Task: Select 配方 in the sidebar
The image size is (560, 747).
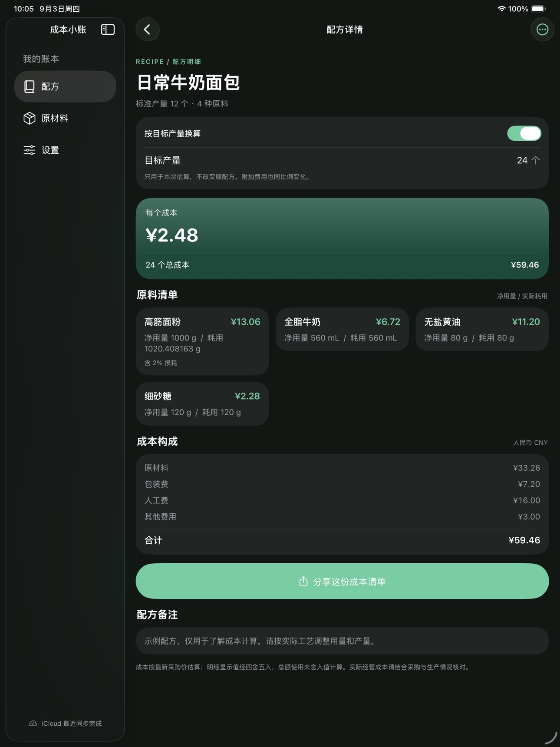Action: (65, 86)
